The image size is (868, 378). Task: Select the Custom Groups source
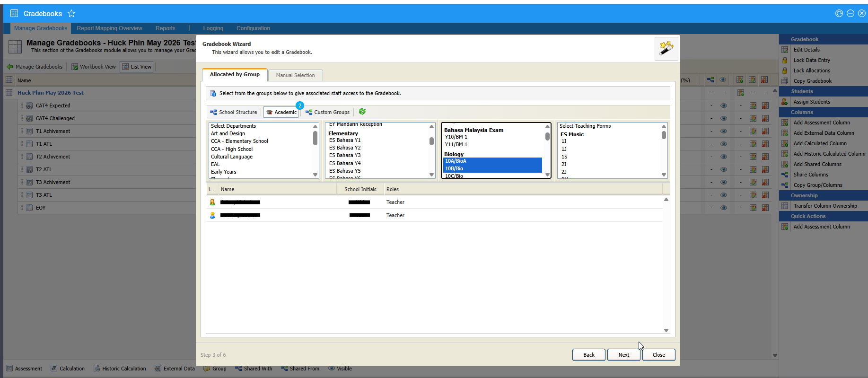pyautogui.click(x=327, y=112)
